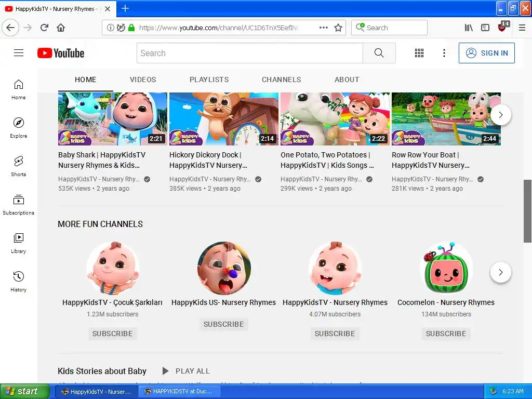The height and width of the screenshot is (399, 532).
Task: Open the Cocomelon channel avatar
Action: tap(446, 268)
